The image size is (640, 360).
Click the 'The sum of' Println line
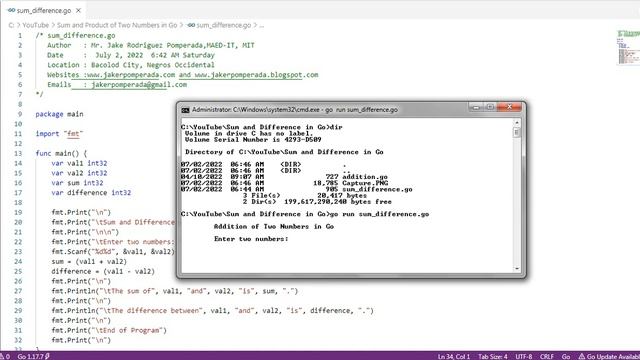[175, 291]
